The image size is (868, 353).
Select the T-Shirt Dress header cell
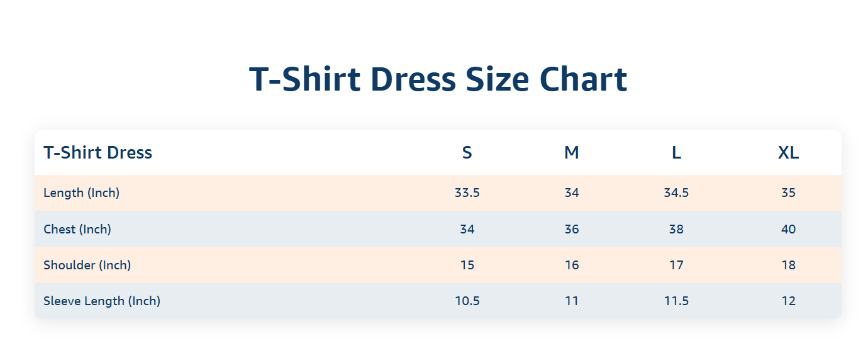(x=97, y=152)
